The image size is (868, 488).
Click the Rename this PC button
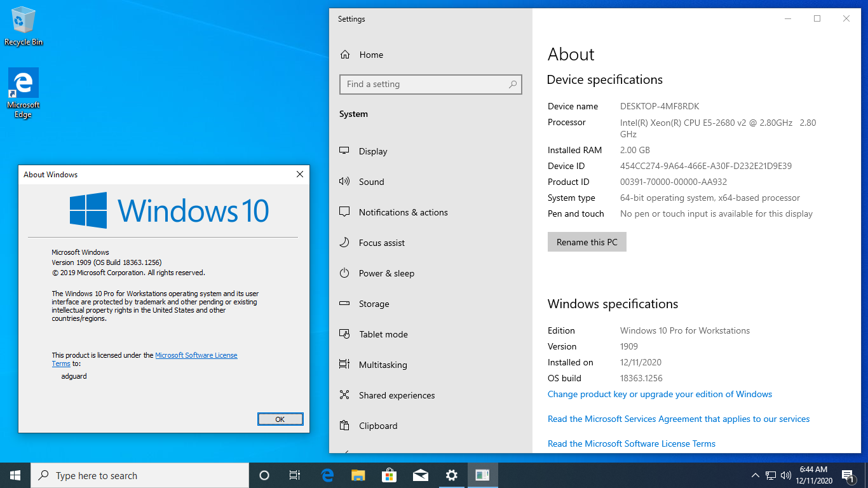(x=587, y=242)
